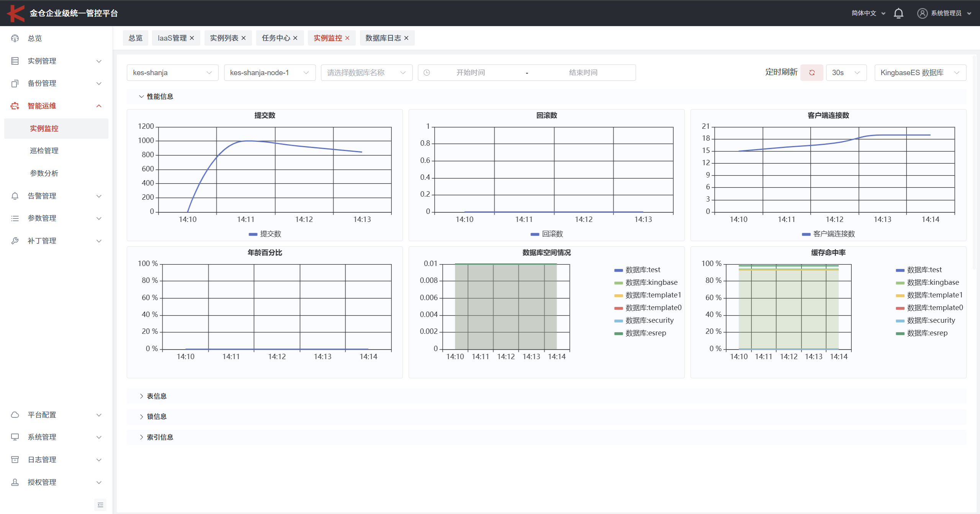
Task: Open the IaaS管理 tab
Action: pyautogui.click(x=172, y=38)
